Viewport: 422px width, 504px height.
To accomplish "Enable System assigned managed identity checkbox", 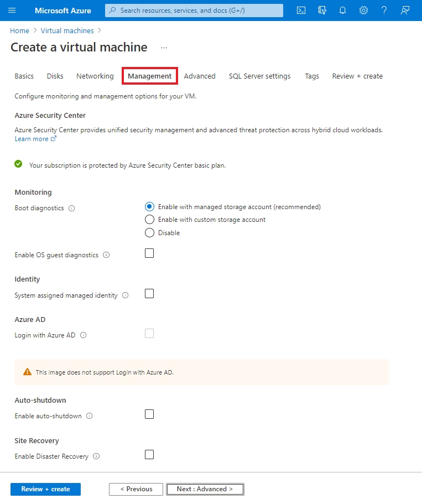I will click(149, 294).
